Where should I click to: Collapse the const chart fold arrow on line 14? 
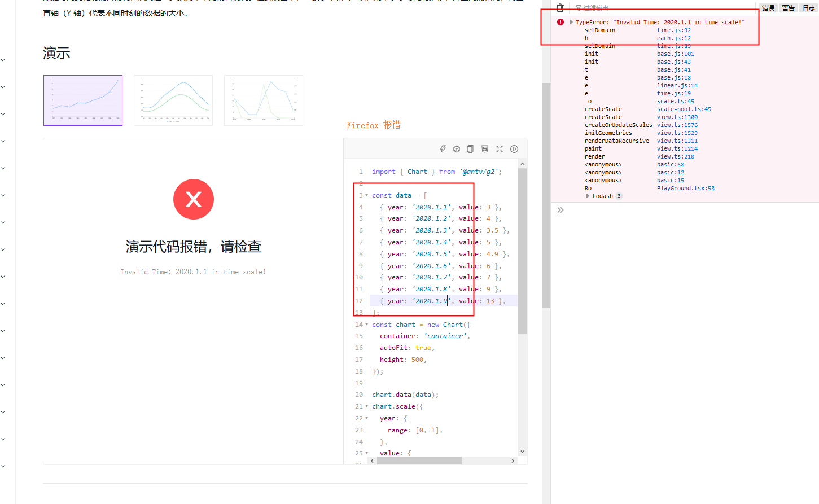tap(367, 325)
